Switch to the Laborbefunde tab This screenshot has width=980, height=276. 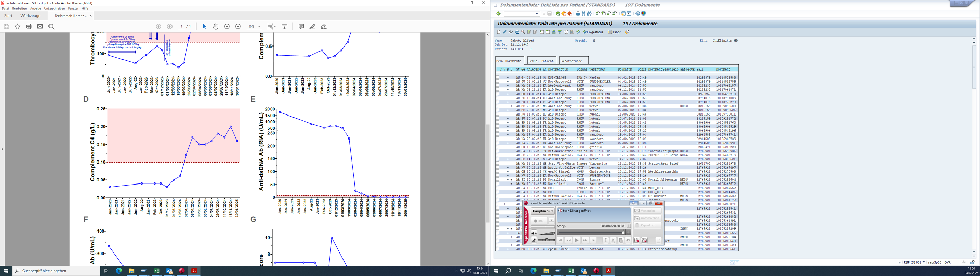click(571, 61)
